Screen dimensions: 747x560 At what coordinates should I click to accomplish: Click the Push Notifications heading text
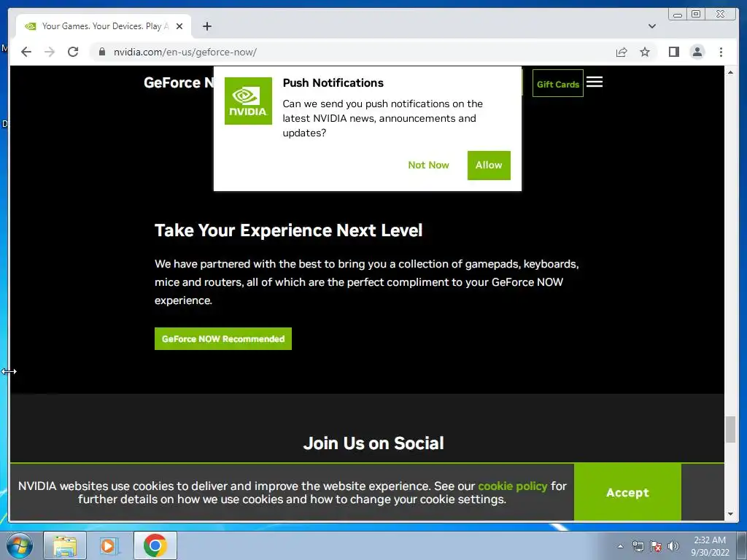pos(333,83)
